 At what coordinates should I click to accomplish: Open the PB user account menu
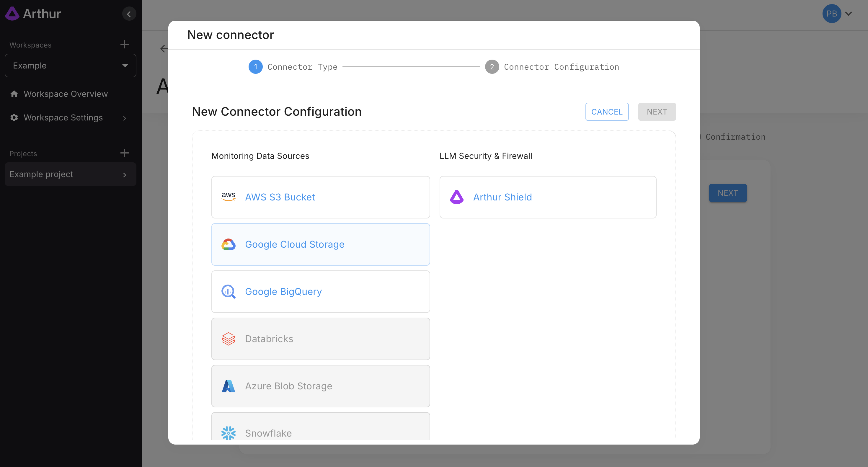click(x=837, y=14)
